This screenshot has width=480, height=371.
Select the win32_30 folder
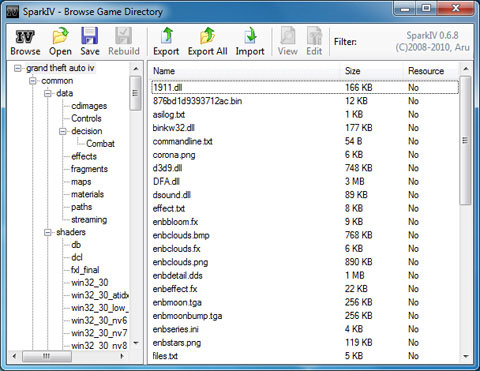coord(90,283)
